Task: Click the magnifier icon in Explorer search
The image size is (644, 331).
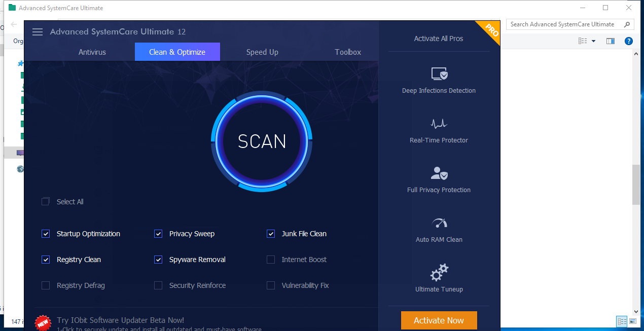Action: pos(627,24)
